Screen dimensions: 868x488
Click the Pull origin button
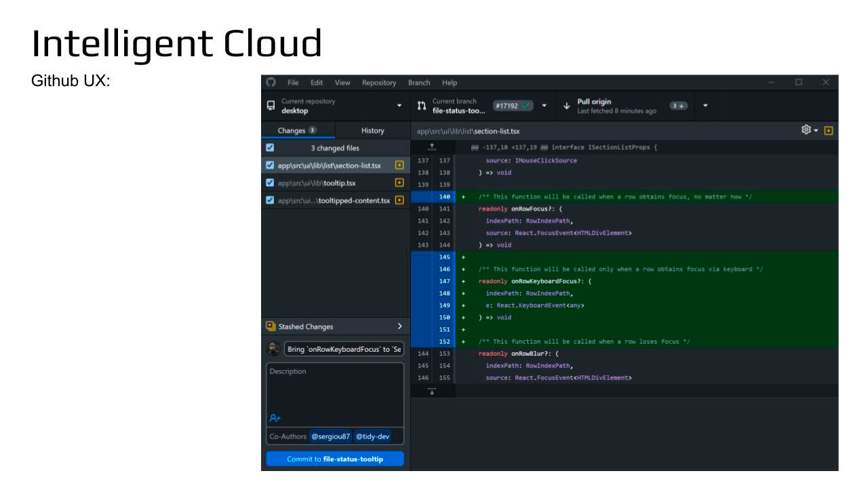click(616, 106)
